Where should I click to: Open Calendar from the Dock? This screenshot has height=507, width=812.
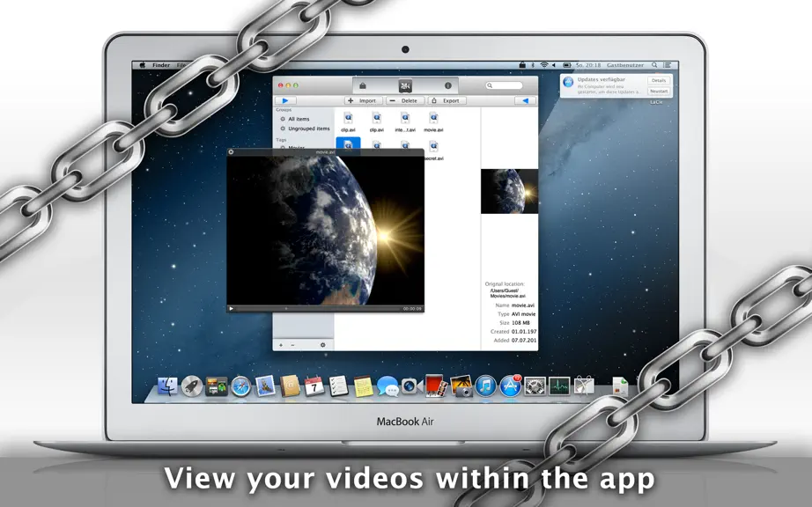click(x=314, y=386)
